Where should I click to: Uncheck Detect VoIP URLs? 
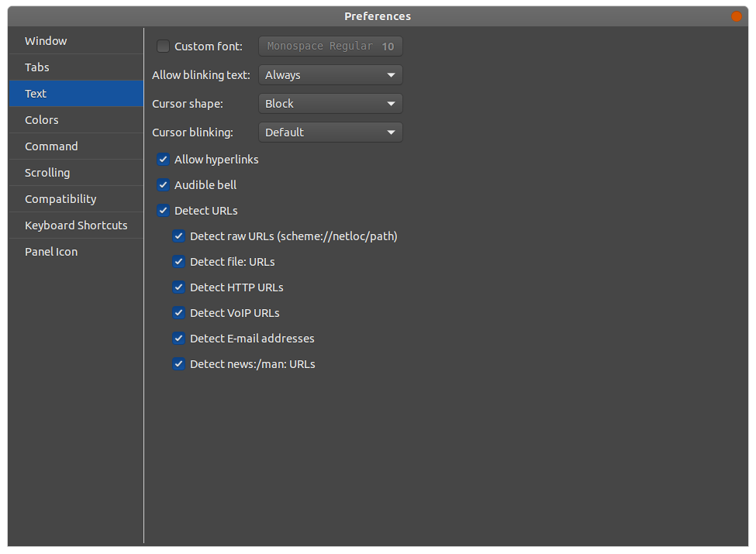point(178,313)
